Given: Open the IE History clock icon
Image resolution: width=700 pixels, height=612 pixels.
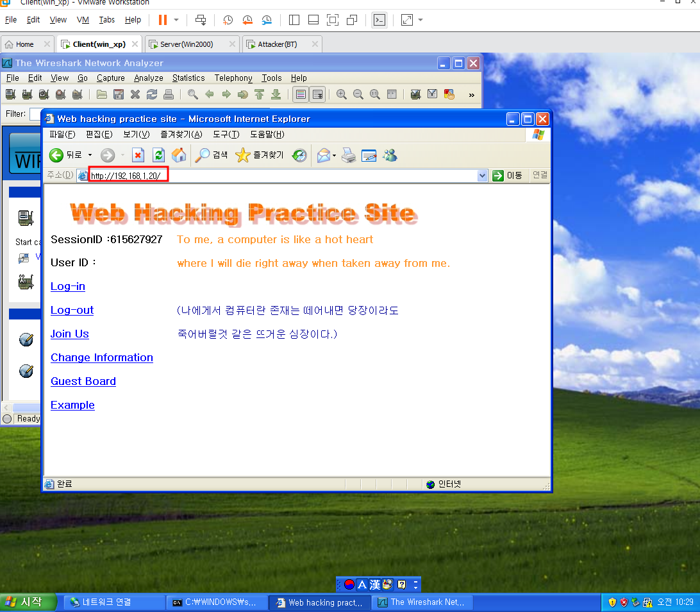Looking at the screenshot, I should (x=299, y=155).
